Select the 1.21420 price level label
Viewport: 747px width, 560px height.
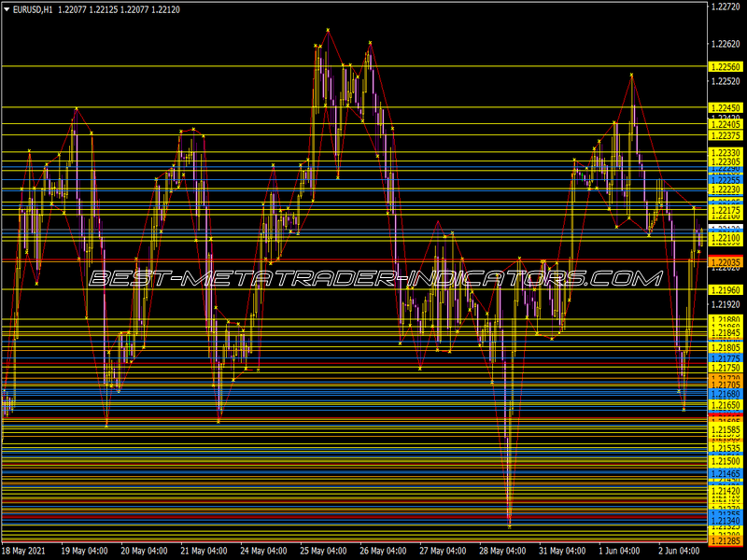coord(726,491)
